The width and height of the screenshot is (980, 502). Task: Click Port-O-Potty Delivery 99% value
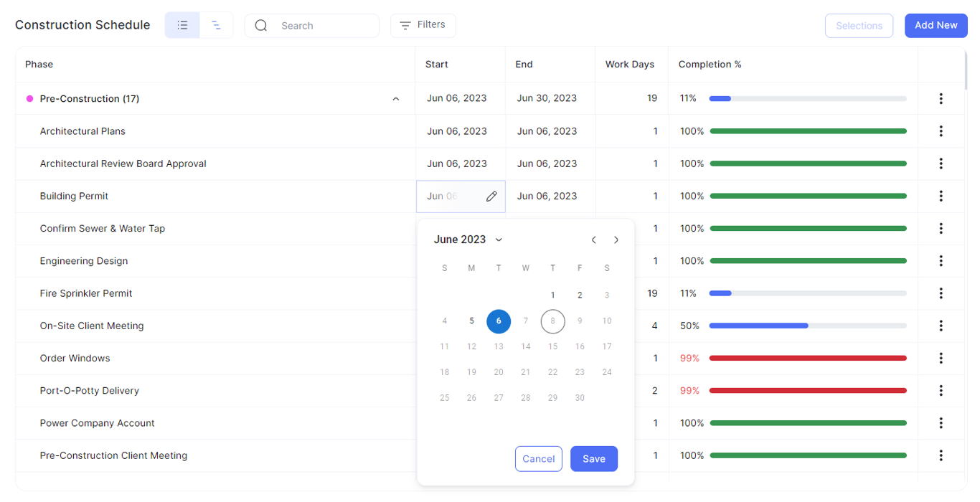[689, 391]
